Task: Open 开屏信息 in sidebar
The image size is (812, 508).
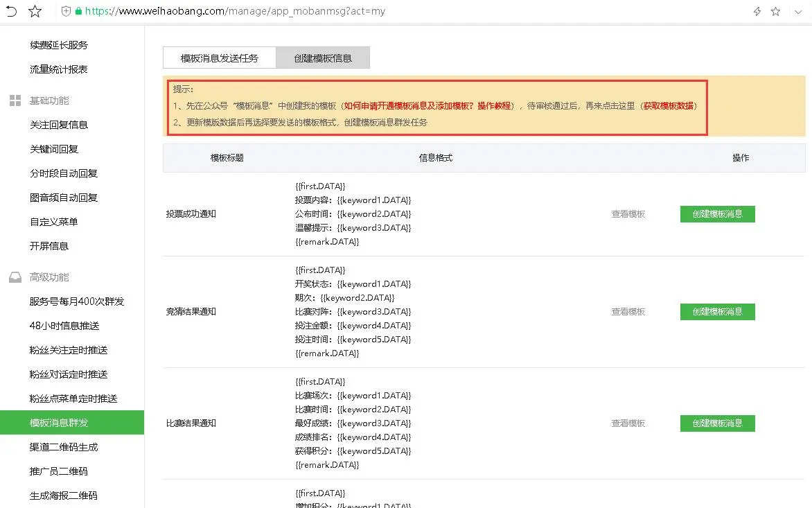Action: (49, 246)
